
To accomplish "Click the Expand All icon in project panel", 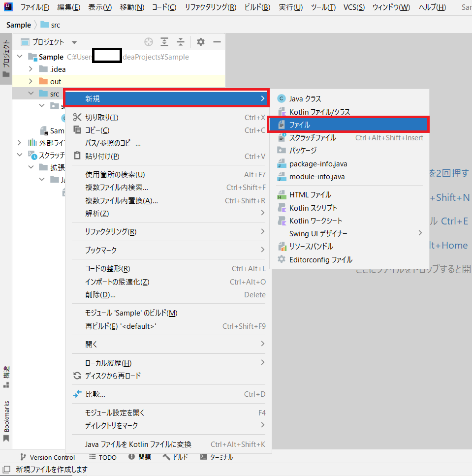I will 164,42.
